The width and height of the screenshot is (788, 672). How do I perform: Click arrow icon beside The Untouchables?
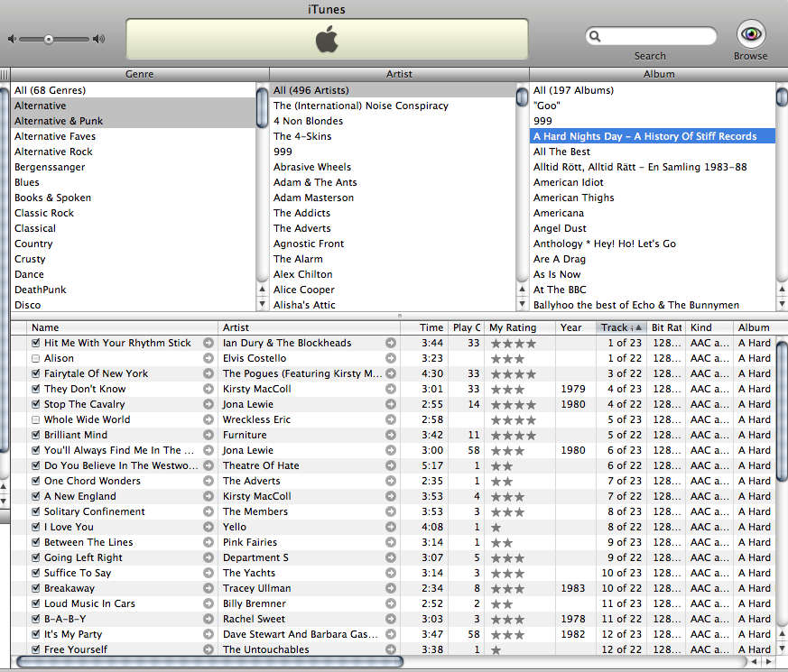click(x=391, y=649)
